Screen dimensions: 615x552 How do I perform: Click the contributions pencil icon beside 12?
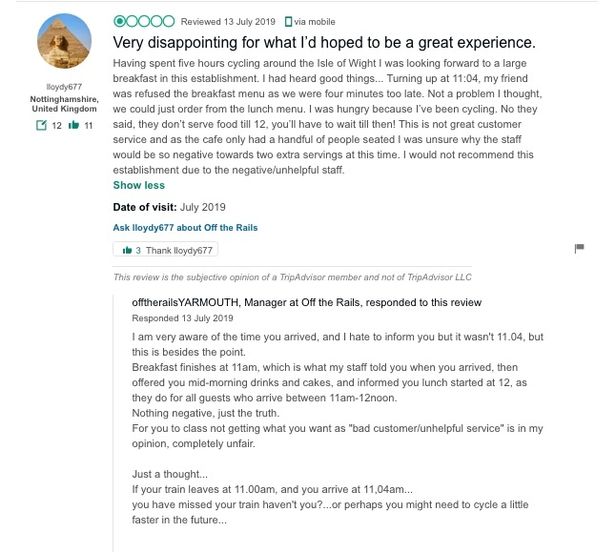click(42, 126)
